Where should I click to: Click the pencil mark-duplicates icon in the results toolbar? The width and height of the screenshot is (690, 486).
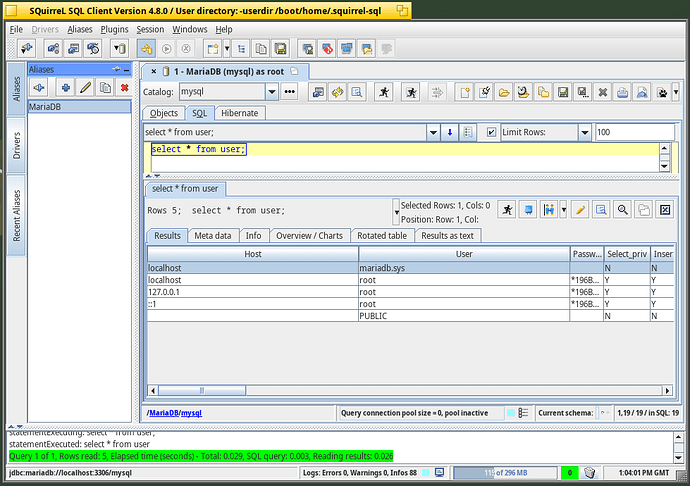[x=580, y=210]
